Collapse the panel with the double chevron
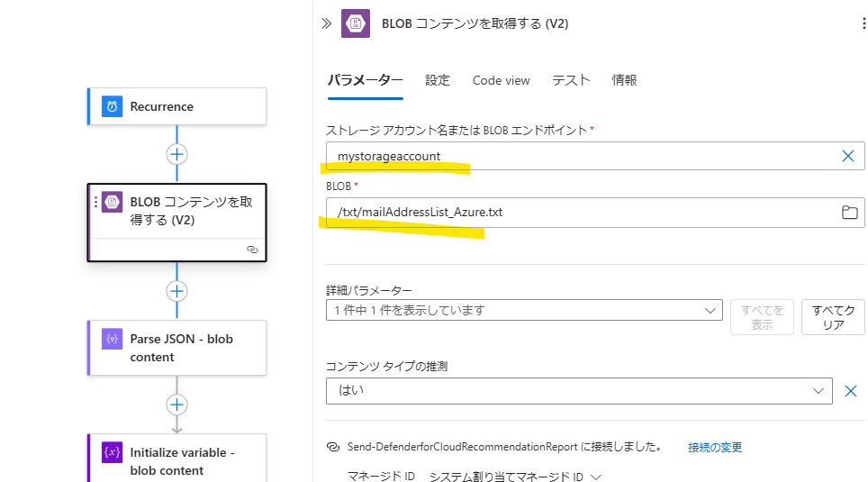Screen dimensions: 868x482 327,23
